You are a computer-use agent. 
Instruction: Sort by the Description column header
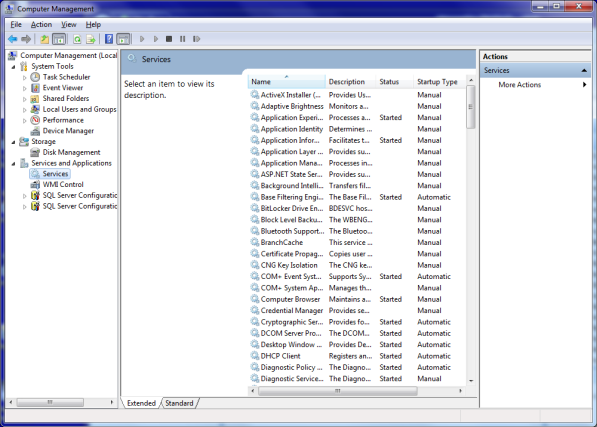351,81
